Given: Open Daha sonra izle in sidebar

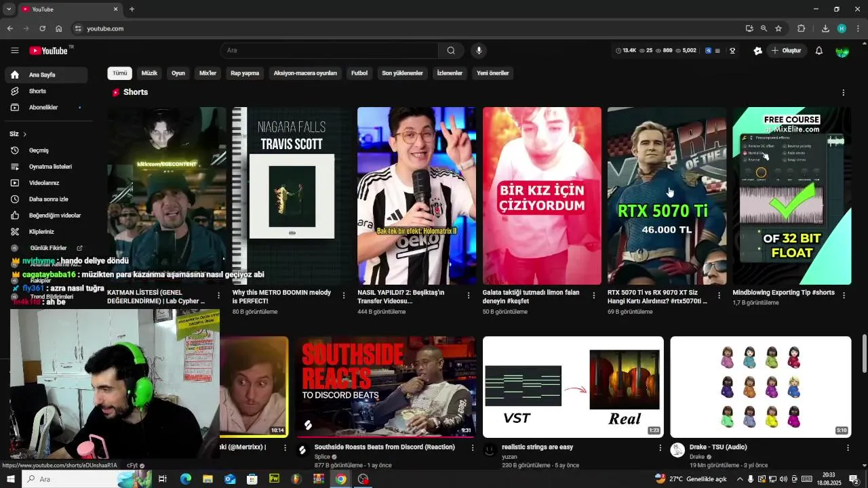Looking at the screenshot, I should pos(46,199).
